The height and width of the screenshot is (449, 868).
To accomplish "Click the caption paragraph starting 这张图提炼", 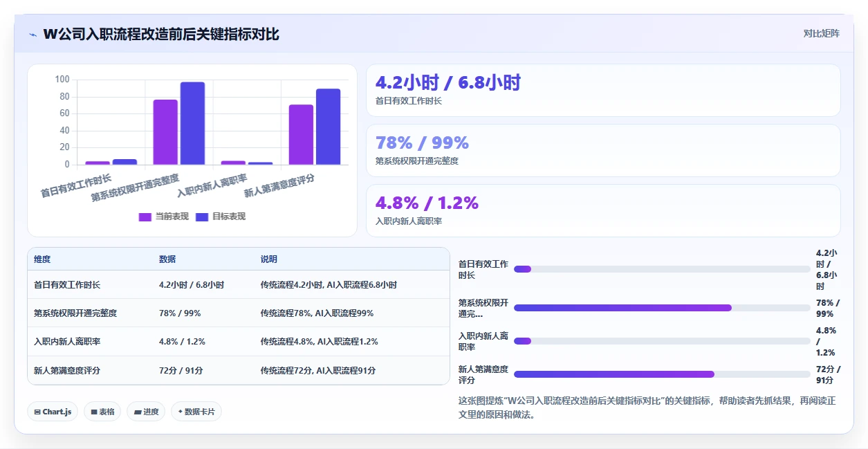I will pyautogui.click(x=647, y=408).
